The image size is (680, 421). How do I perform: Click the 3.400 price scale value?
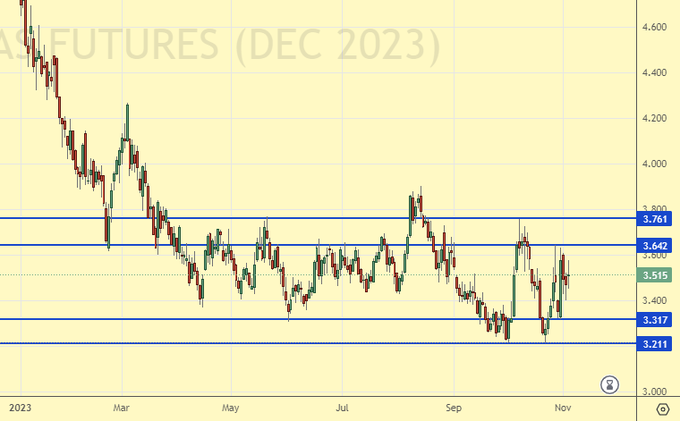[x=657, y=301]
